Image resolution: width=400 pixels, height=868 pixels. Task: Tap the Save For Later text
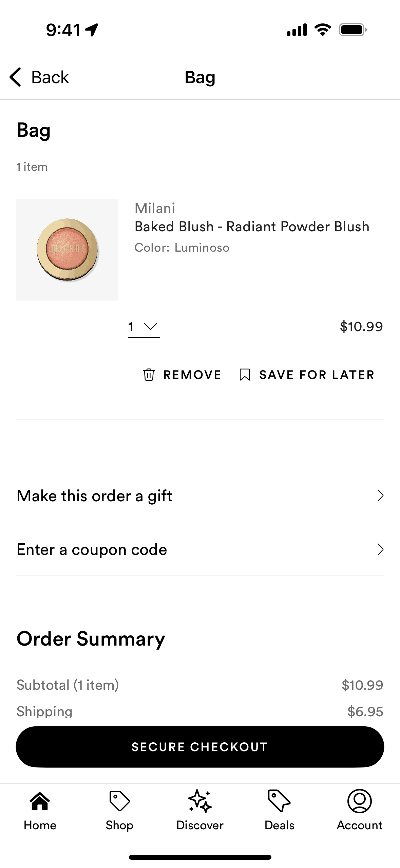(x=317, y=375)
